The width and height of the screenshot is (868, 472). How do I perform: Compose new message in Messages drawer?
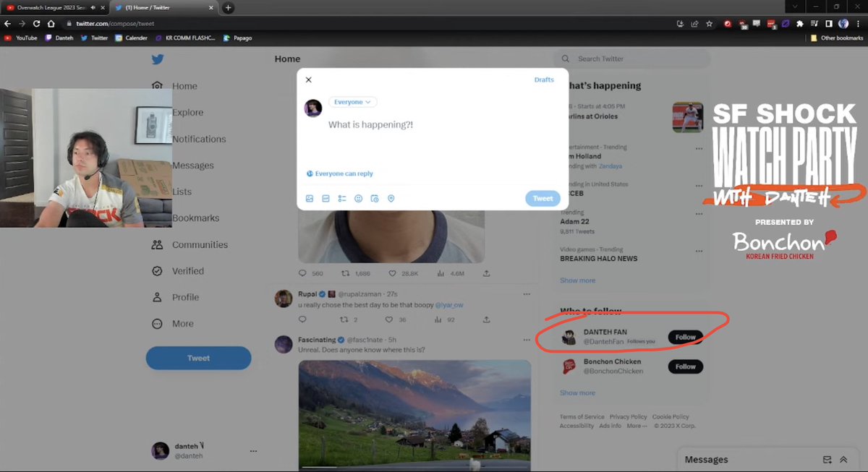(x=827, y=460)
